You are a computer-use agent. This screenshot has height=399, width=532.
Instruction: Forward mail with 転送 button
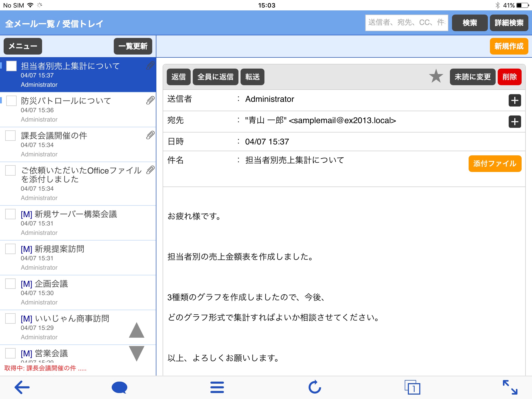tap(252, 77)
